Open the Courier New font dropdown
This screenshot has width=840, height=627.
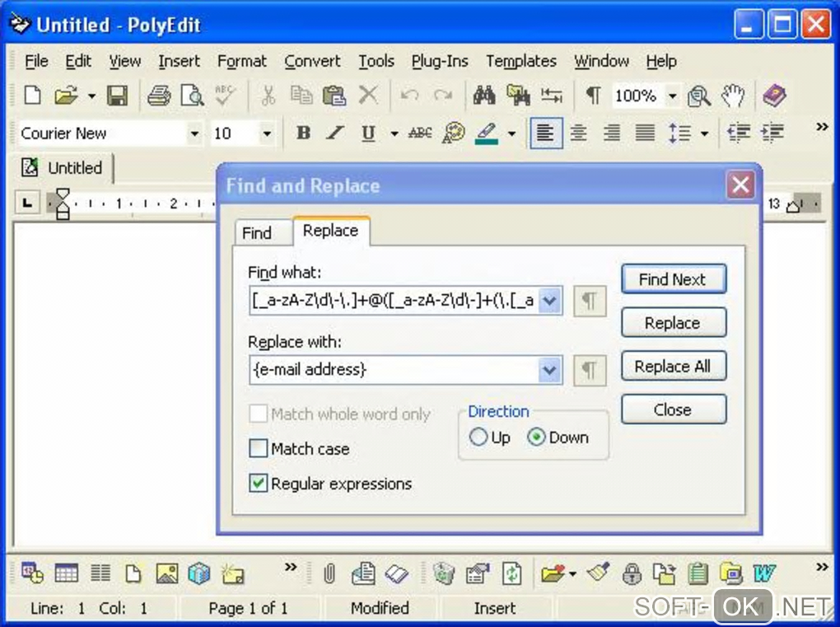(x=195, y=133)
